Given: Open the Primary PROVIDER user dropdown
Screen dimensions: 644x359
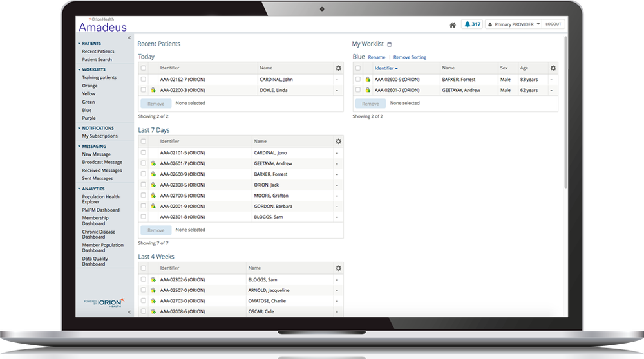Looking at the screenshot, I should tap(513, 24).
